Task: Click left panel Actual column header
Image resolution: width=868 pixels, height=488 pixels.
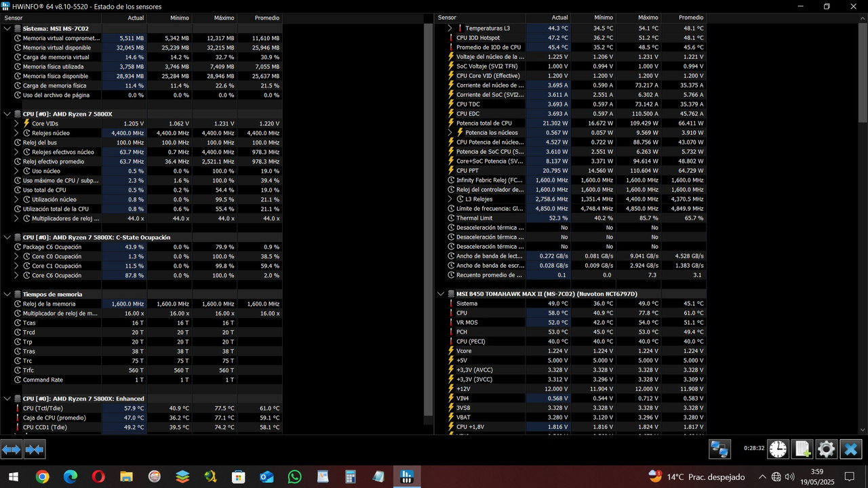Action: 124,18
